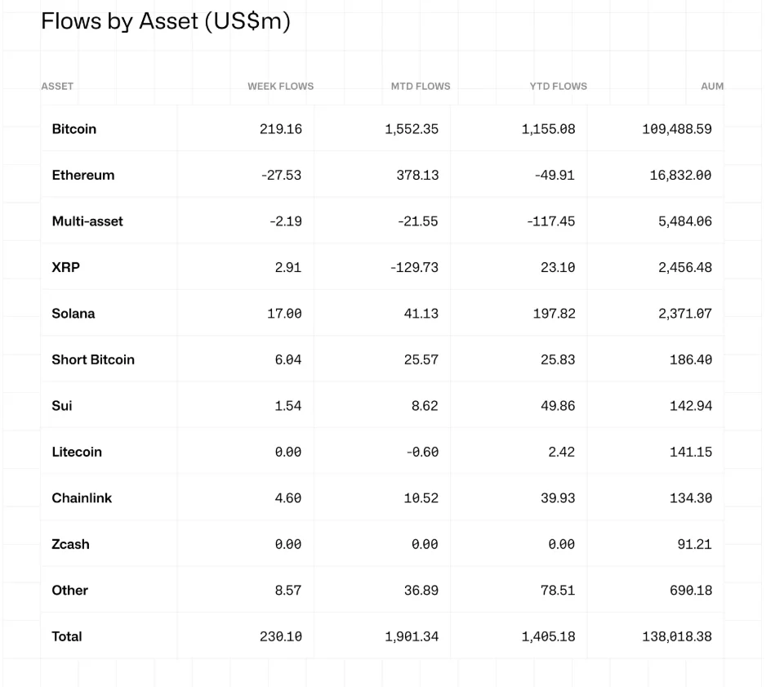Click the Zcash asset name
This screenshot has height=687, width=784.
tap(70, 544)
